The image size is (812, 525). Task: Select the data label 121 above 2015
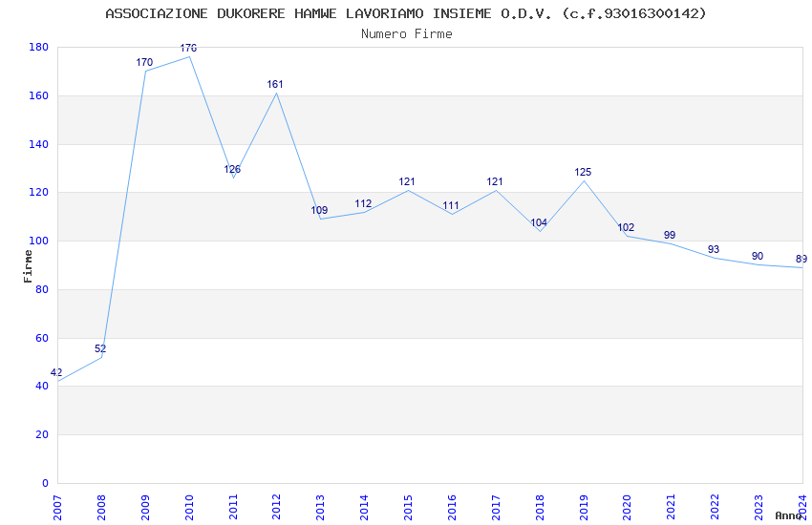coord(407,181)
